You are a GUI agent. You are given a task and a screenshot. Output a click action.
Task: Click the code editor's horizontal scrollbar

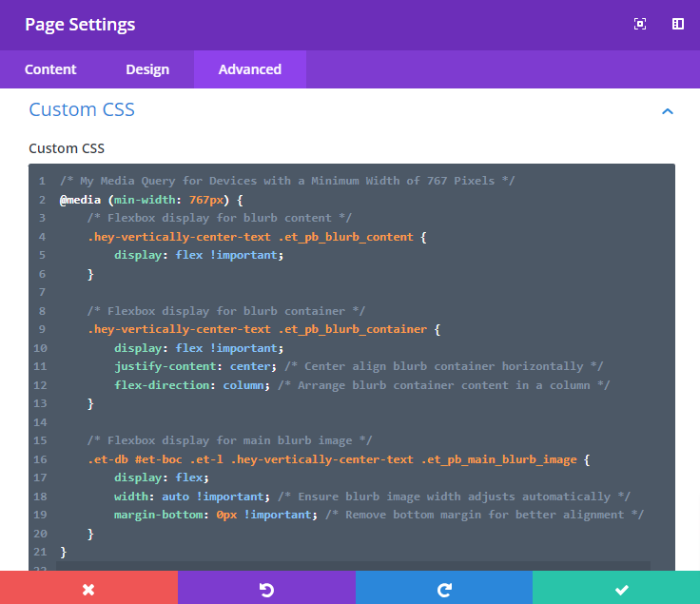[x=352, y=566]
